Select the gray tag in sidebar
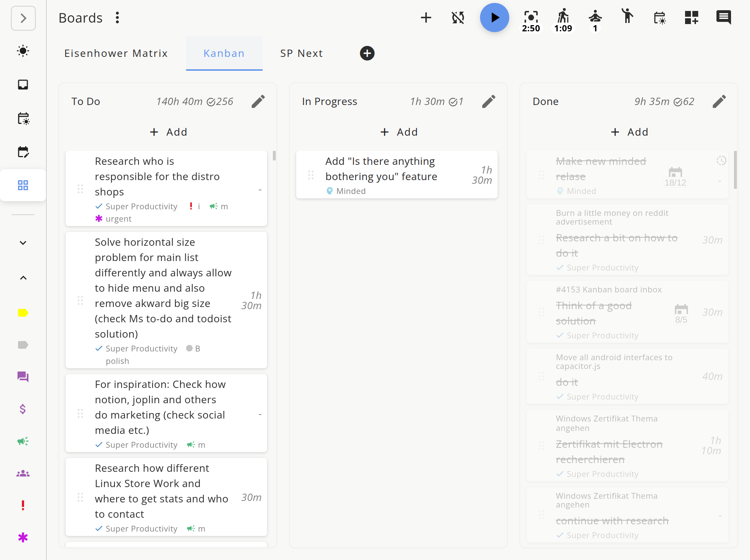The width and height of the screenshot is (750, 560). (23, 345)
